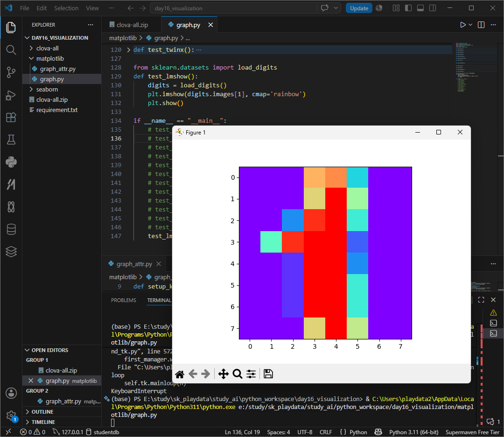The height and width of the screenshot is (437, 504).
Task: Go forward to next view in Figure 1
Action: point(206,374)
